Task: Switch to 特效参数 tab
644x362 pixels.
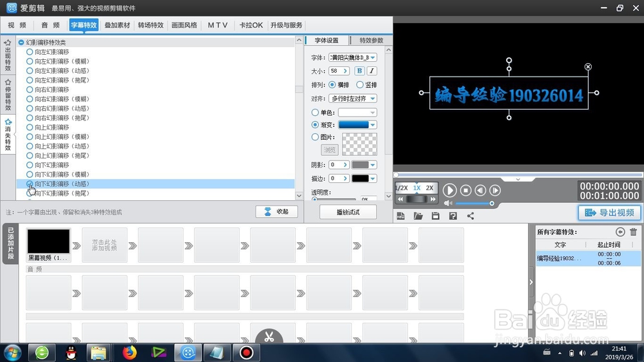Action: click(x=372, y=41)
